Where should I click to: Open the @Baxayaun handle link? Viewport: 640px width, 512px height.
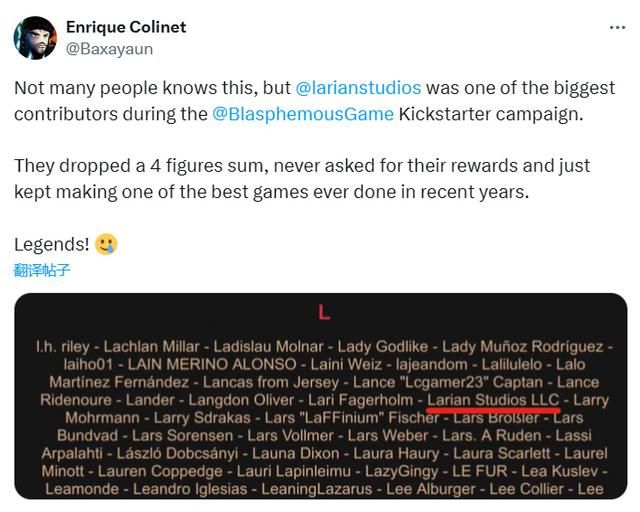[109, 47]
